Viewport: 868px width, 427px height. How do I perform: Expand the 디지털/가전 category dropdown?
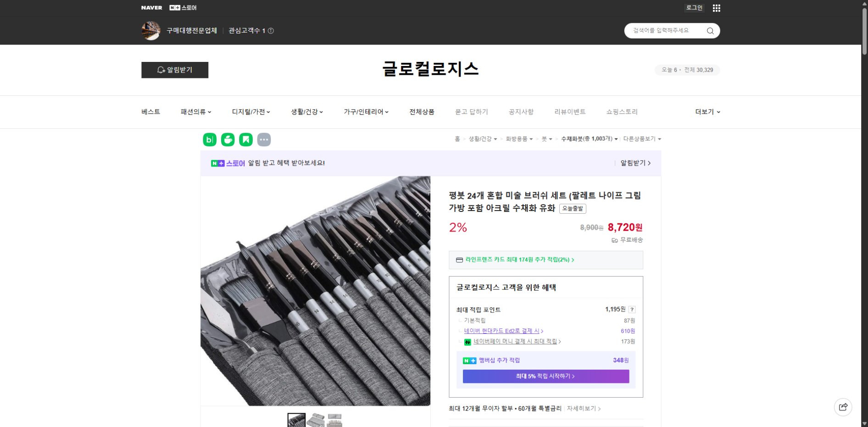[250, 111]
